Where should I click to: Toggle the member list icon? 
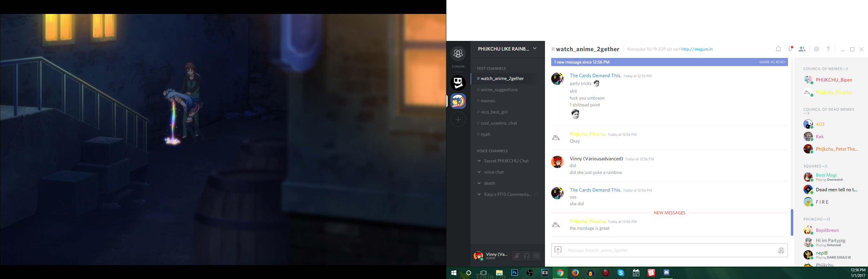tap(802, 49)
